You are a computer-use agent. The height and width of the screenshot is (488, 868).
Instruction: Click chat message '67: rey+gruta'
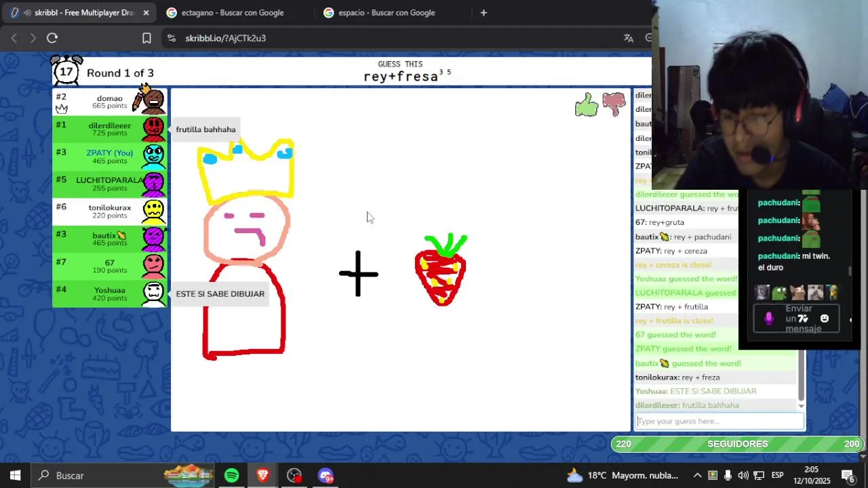pos(660,222)
